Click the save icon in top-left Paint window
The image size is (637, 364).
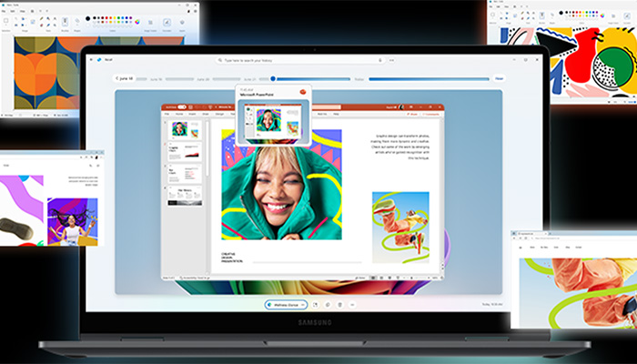point(33,11)
